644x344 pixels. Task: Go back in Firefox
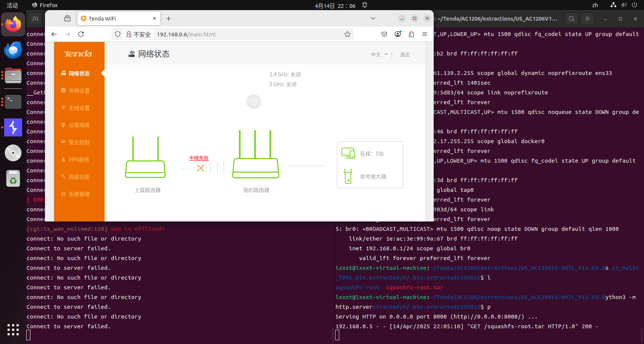[x=54, y=34]
